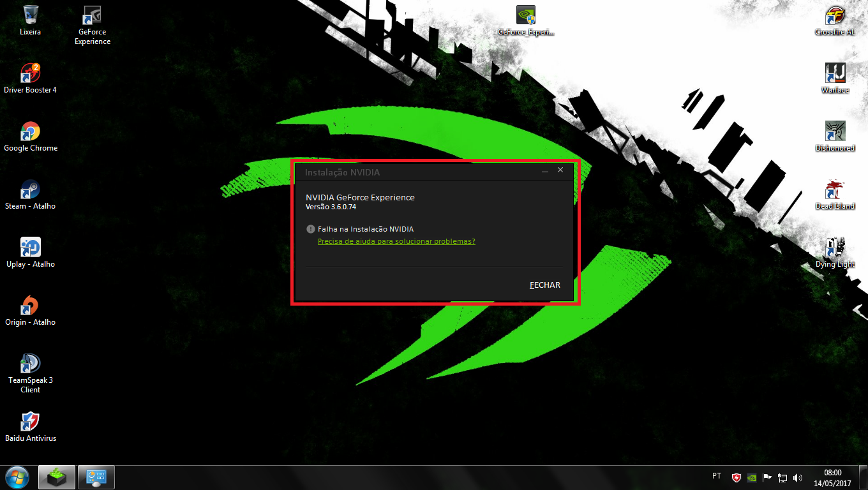Open Baidu Antivirus red shield tray icon

(736, 477)
